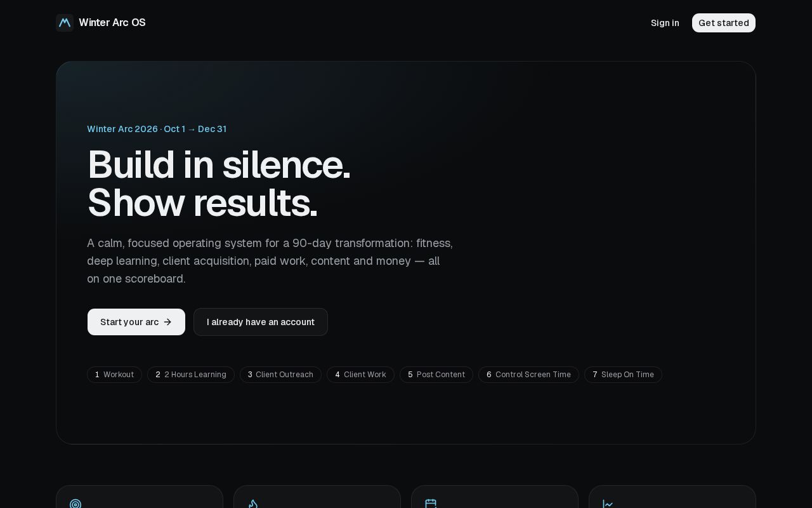Select the Workout habit chip
The height and width of the screenshot is (508, 812).
(114, 375)
